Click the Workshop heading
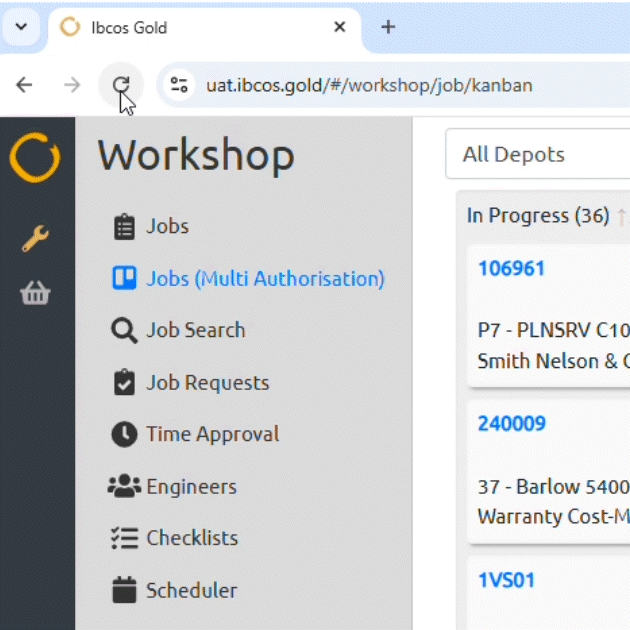Viewport: 630px width, 630px height. 196,155
